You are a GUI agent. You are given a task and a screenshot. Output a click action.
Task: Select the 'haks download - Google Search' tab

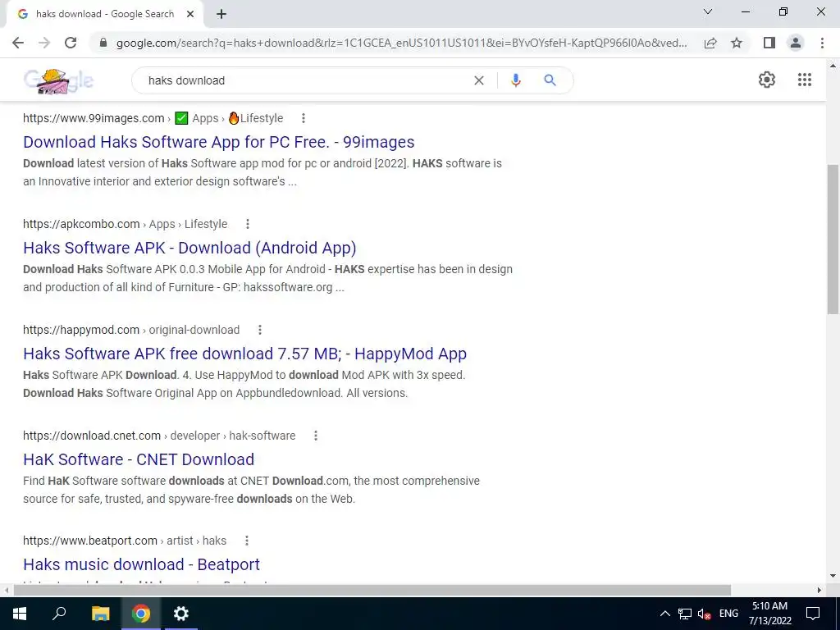tap(105, 15)
